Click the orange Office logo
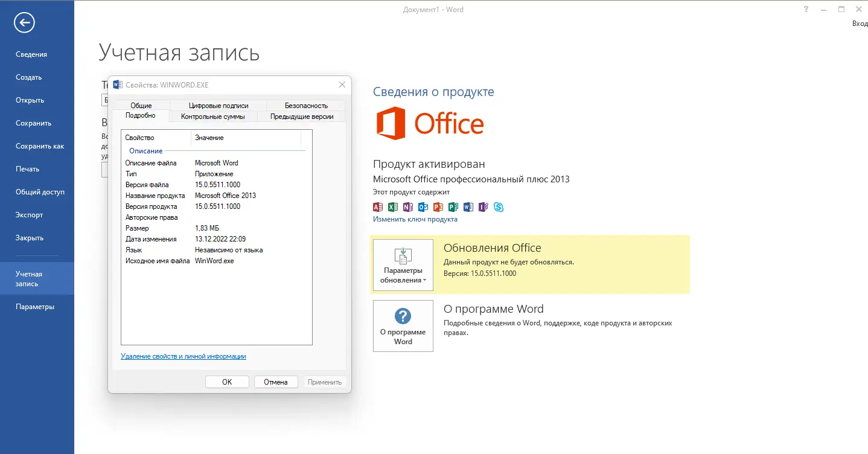868x454 pixels. pos(430,124)
